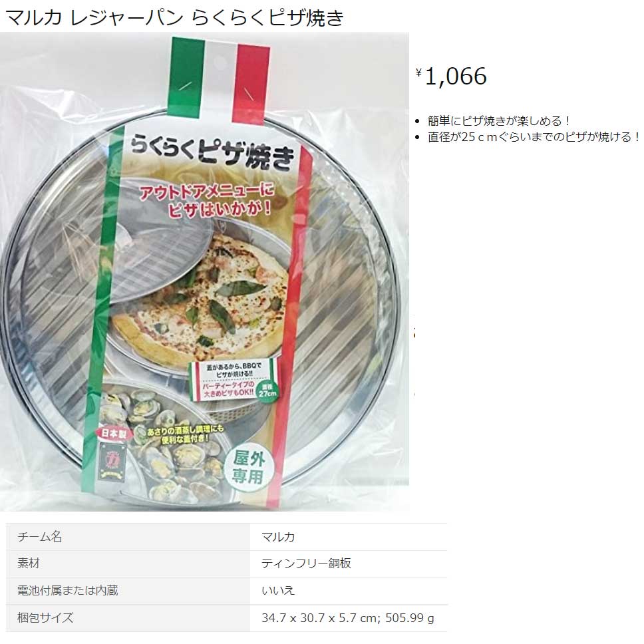Click the チーム名 table label
The width and height of the screenshot is (644, 644).
pos(40,536)
